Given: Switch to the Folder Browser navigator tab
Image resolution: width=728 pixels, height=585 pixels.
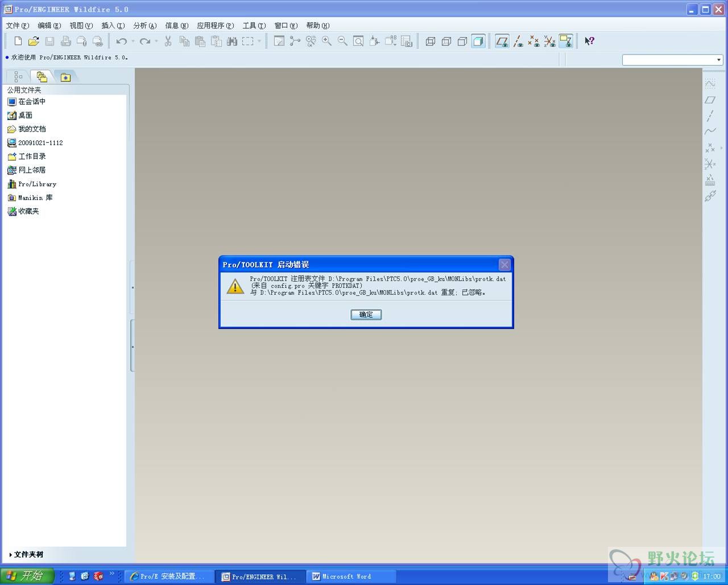Looking at the screenshot, I should (42, 76).
